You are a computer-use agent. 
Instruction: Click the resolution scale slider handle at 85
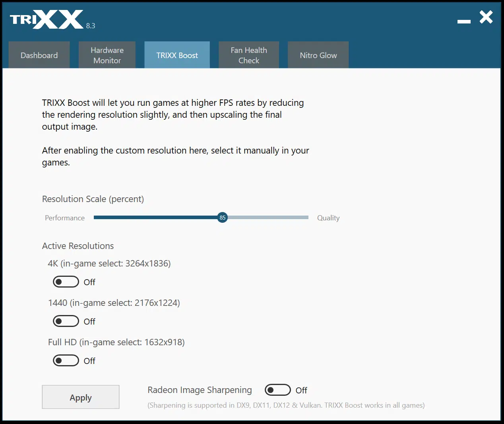[x=223, y=218]
